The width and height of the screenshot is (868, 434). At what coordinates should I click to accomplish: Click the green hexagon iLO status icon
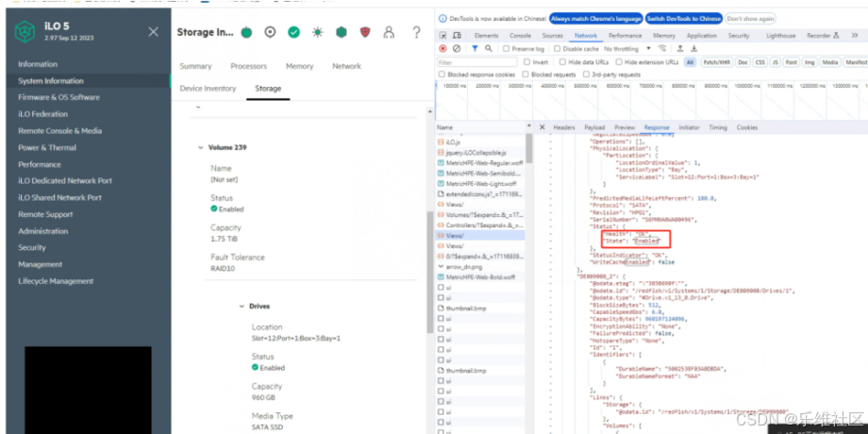point(342,33)
